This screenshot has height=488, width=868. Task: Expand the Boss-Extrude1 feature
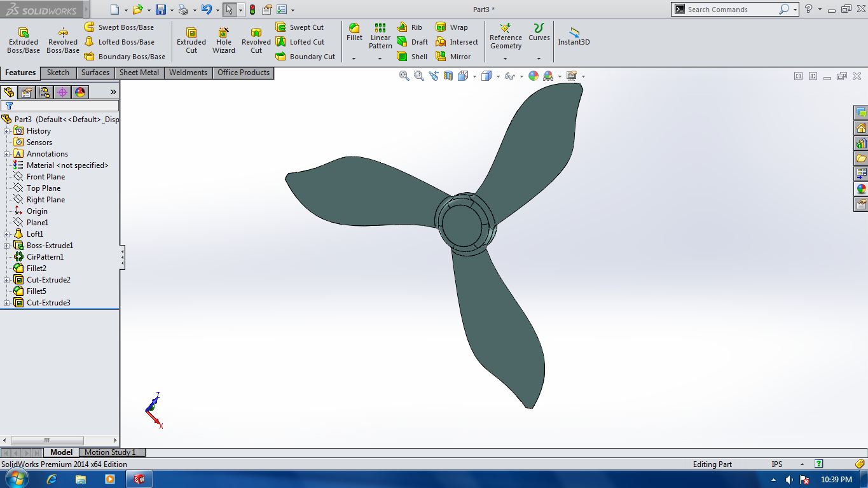pos(7,246)
